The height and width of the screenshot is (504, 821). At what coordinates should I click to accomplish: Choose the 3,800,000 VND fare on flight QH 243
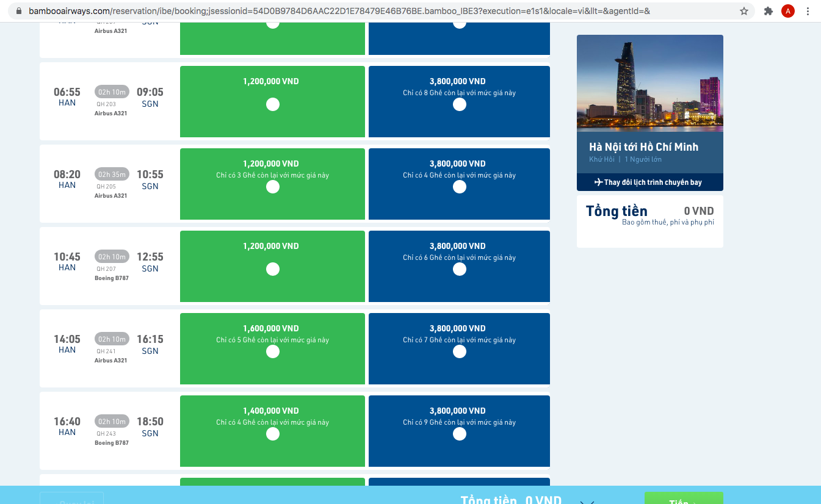[x=460, y=434]
